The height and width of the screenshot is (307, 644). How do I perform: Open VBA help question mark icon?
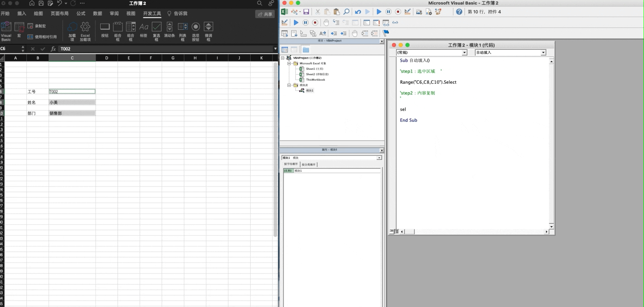click(x=459, y=12)
